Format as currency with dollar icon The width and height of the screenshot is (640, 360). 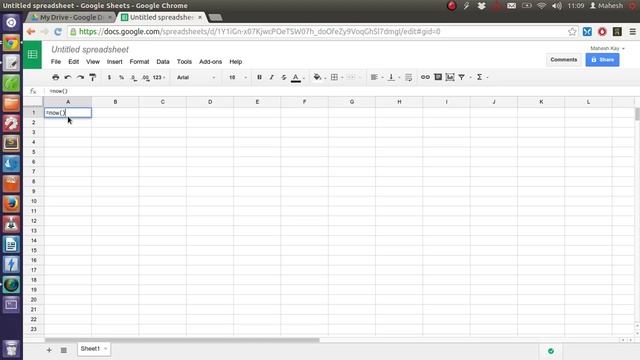[x=109, y=77]
